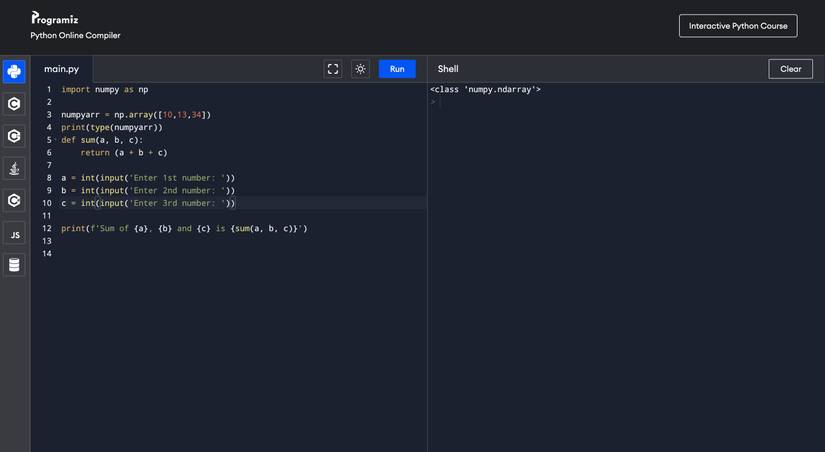Select the Python language icon in sidebar

[14, 71]
